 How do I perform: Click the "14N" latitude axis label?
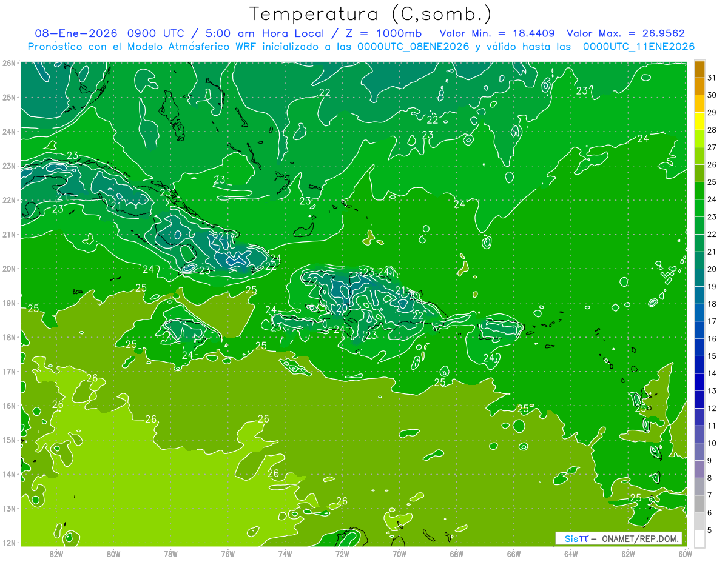(8, 474)
